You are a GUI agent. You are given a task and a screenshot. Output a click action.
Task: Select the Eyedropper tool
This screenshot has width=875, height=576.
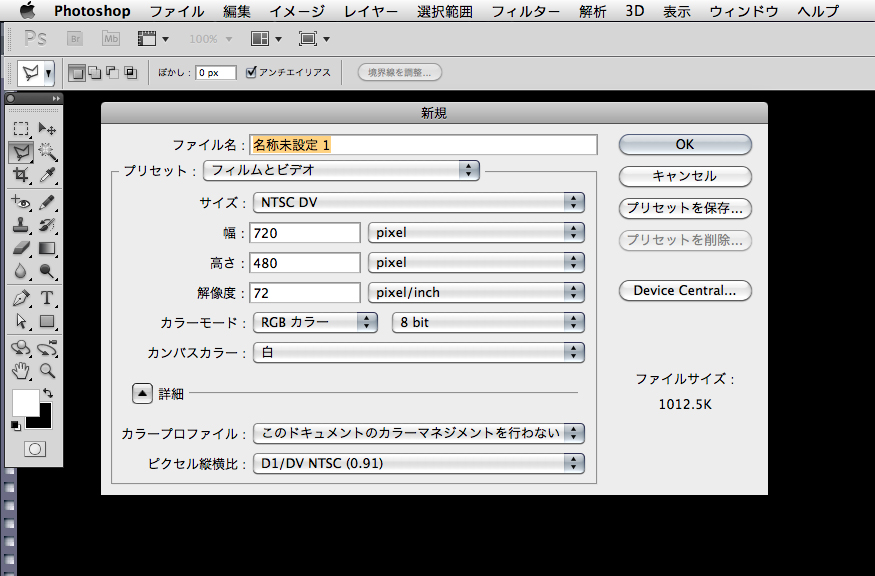47,175
